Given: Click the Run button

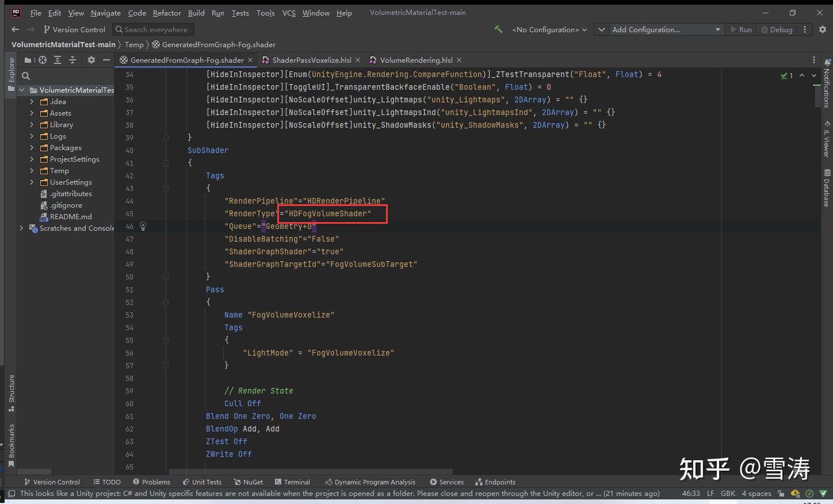Looking at the screenshot, I should 741,29.
